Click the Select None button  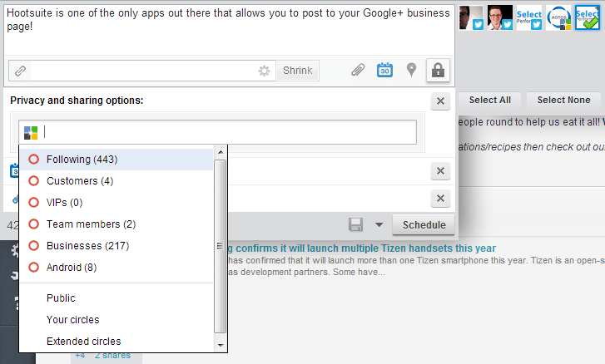pos(563,101)
